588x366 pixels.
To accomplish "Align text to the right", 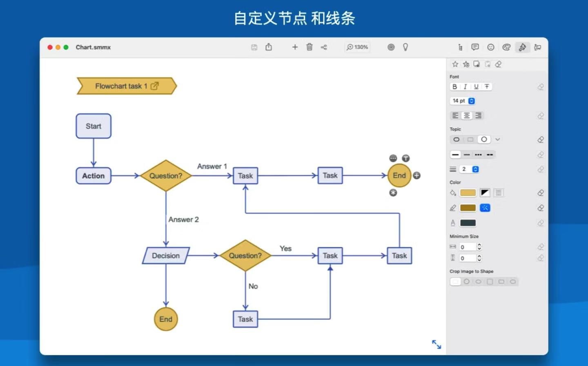I will pos(478,115).
